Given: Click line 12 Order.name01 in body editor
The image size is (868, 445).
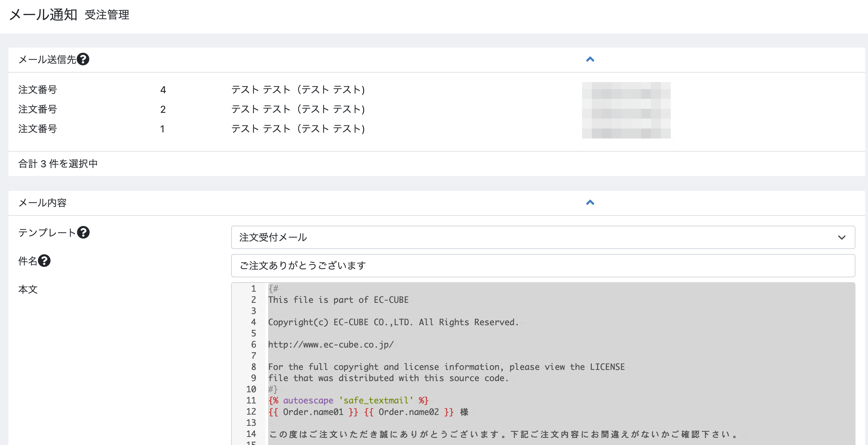Looking at the screenshot, I should (313, 412).
